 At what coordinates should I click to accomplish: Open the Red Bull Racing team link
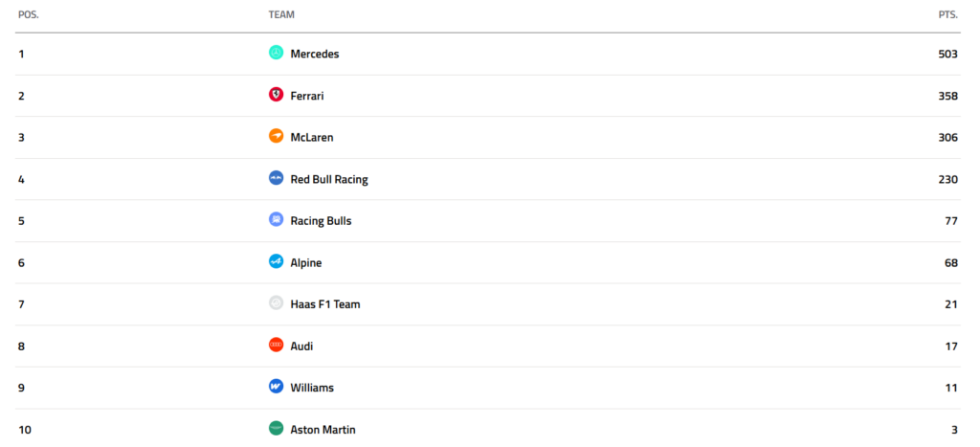[x=329, y=179]
